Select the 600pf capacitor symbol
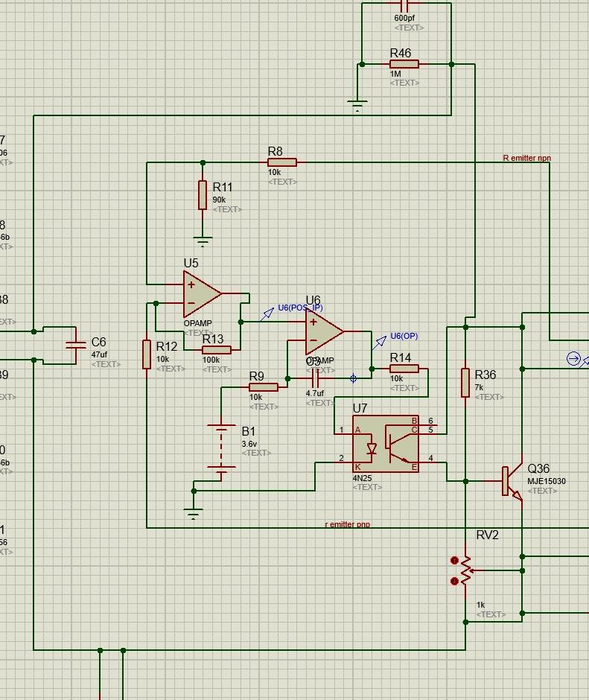The image size is (589, 700). click(x=404, y=5)
